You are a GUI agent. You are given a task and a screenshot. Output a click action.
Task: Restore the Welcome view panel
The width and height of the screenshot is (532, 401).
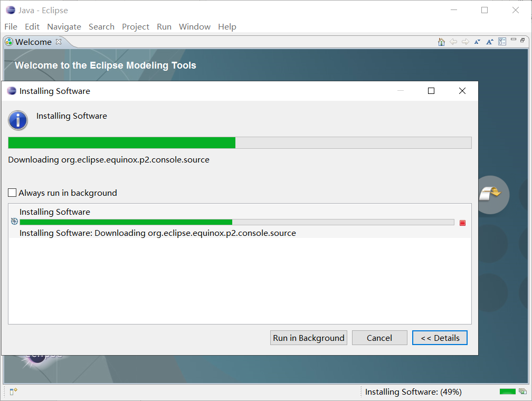522,40
